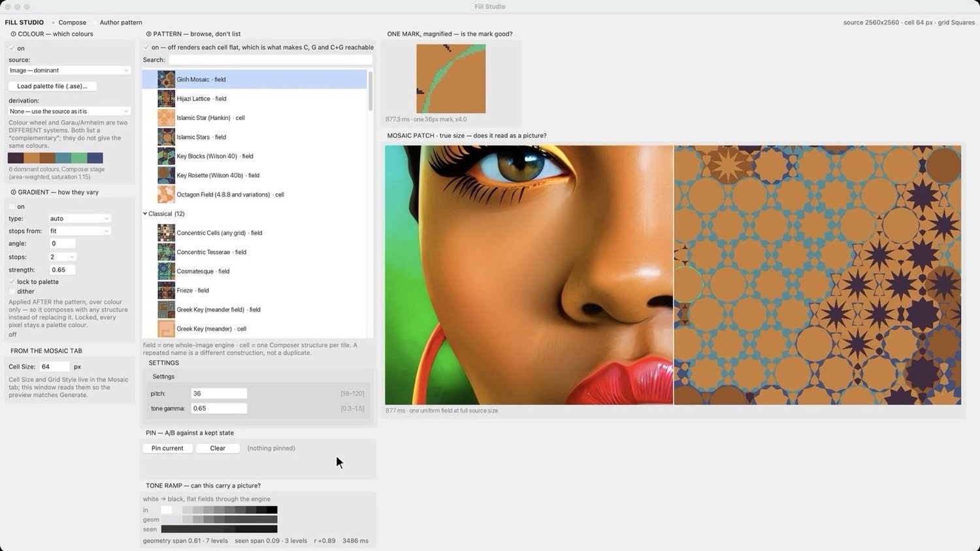Click the '(nothing pinned)' status text
The image size is (980, 551).
271,449
